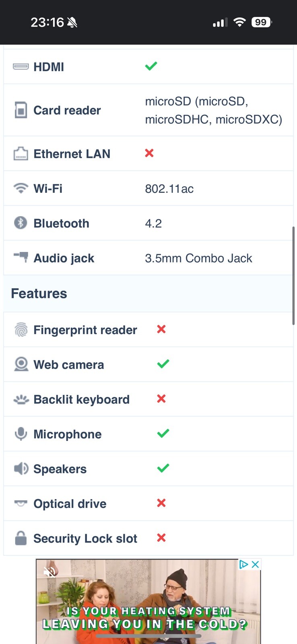297x644 pixels.
Task: Tap the Speakers row label
Action: pyautogui.click(x=60, y=469)
